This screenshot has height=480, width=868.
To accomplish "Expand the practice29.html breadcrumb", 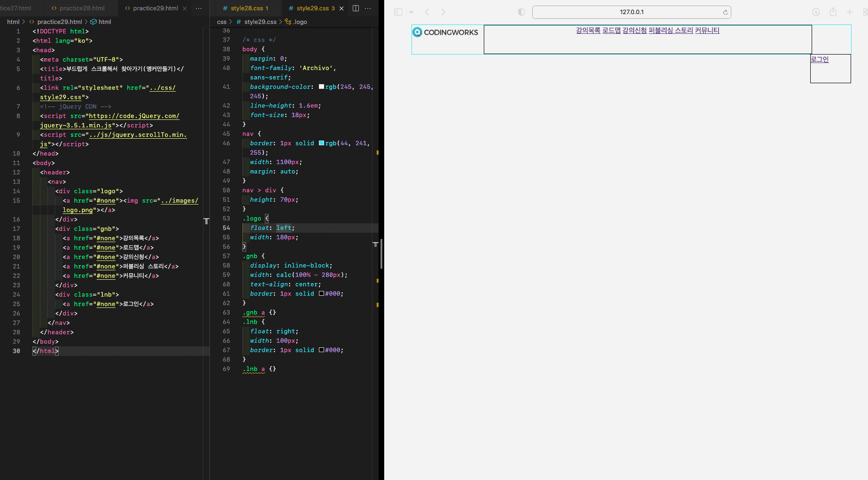I will [x=60, y=22].
